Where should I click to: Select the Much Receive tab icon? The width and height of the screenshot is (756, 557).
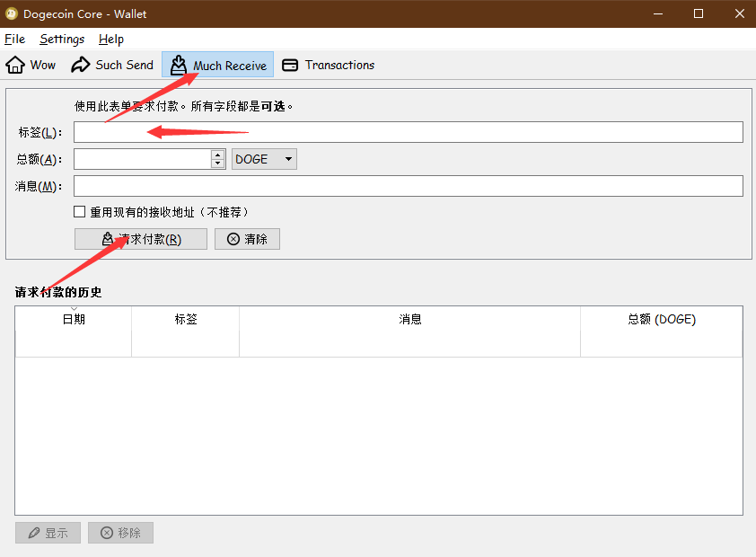179,65
